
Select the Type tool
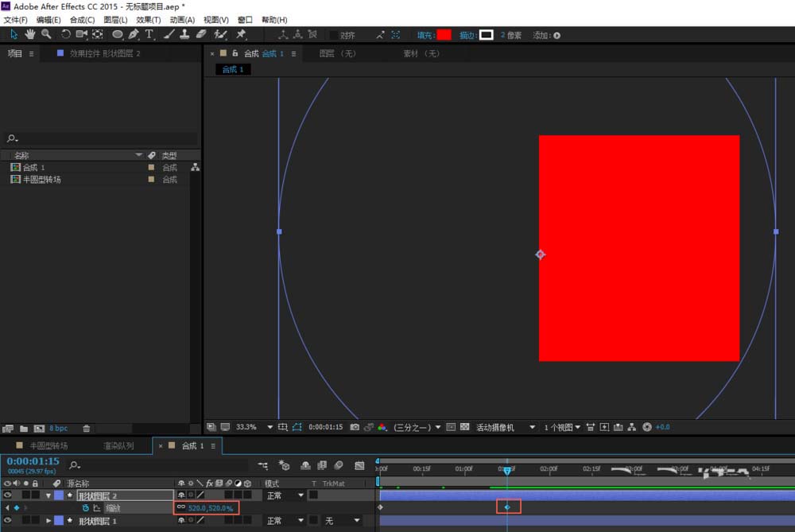[149, 34]
